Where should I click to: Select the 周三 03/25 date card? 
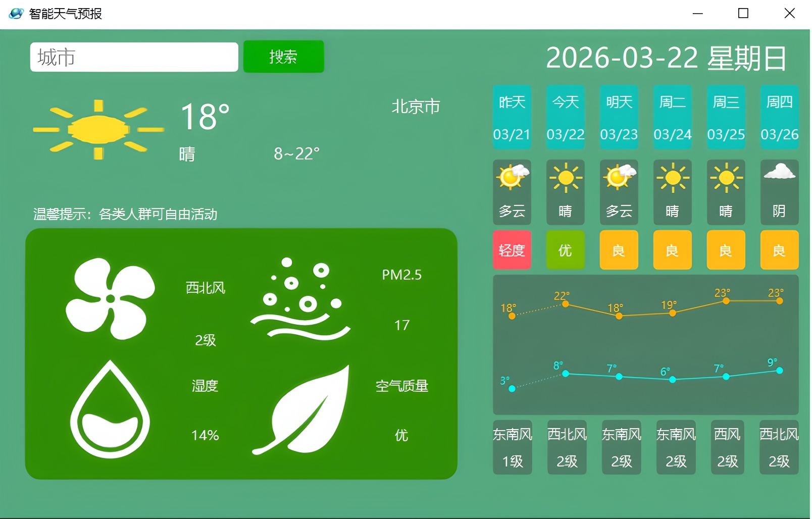(726, 117)
